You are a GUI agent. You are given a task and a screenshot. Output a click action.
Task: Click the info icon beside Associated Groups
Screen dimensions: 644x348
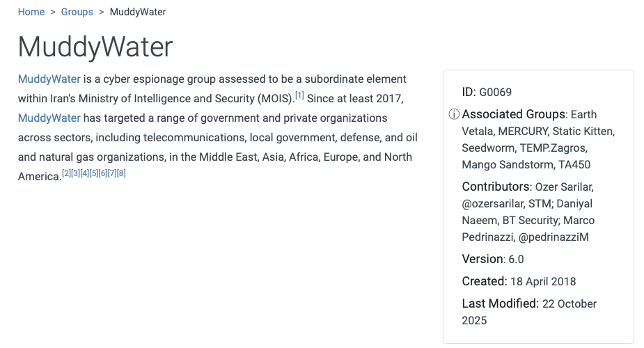[453, 114]
